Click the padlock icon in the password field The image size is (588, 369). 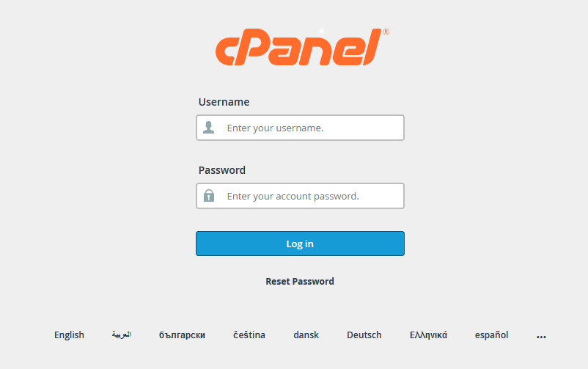[209, 196]
